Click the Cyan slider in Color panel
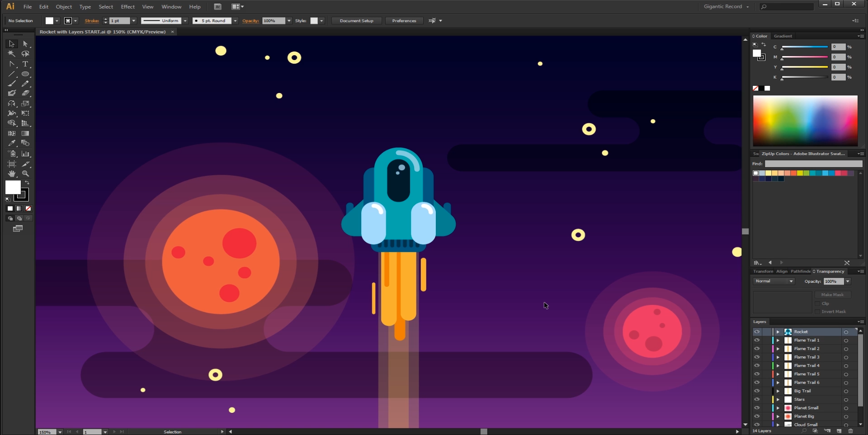The height and width of the screenshot is (435, 868). tap(805, 47)
